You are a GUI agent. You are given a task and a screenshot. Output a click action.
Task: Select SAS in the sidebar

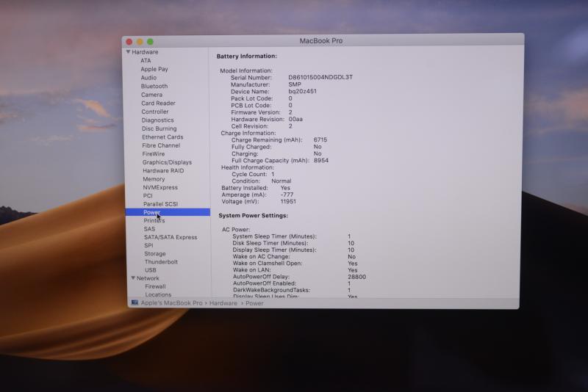click(149, 229)
